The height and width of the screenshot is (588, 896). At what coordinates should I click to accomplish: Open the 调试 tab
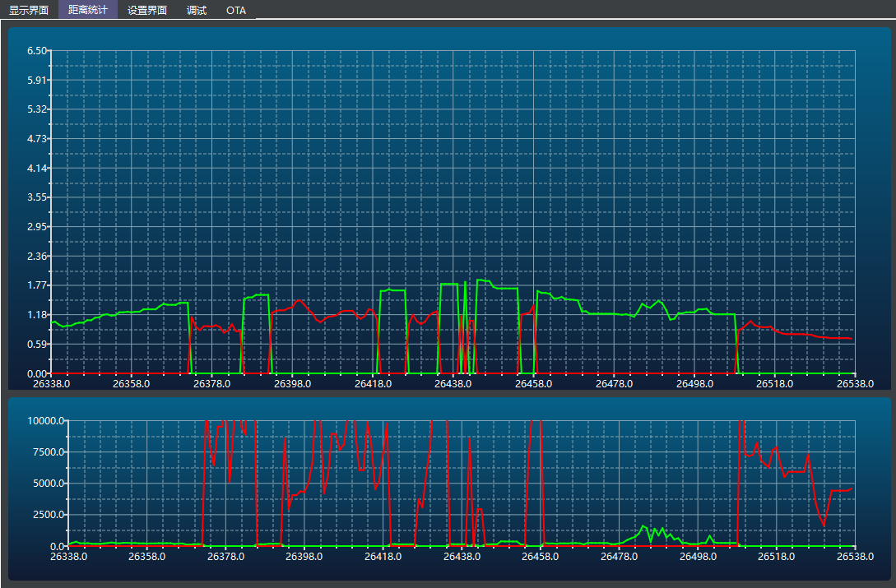197,11
